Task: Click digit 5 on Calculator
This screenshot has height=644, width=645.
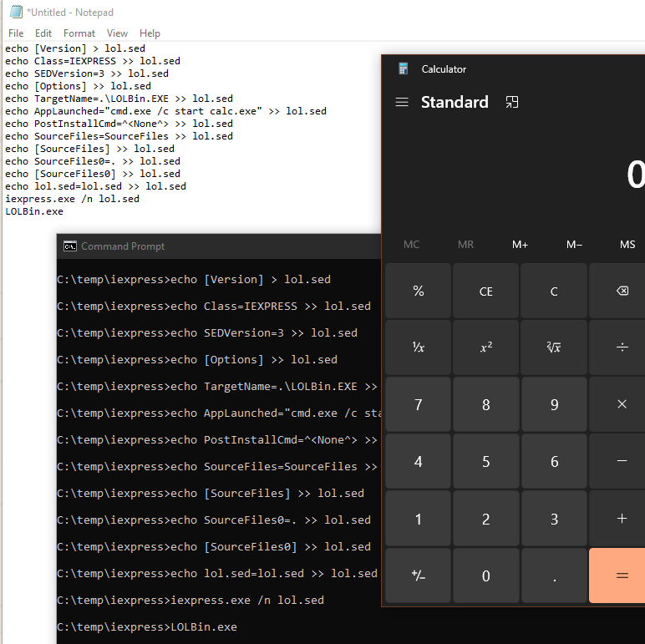Action: (x=485, y=461)
